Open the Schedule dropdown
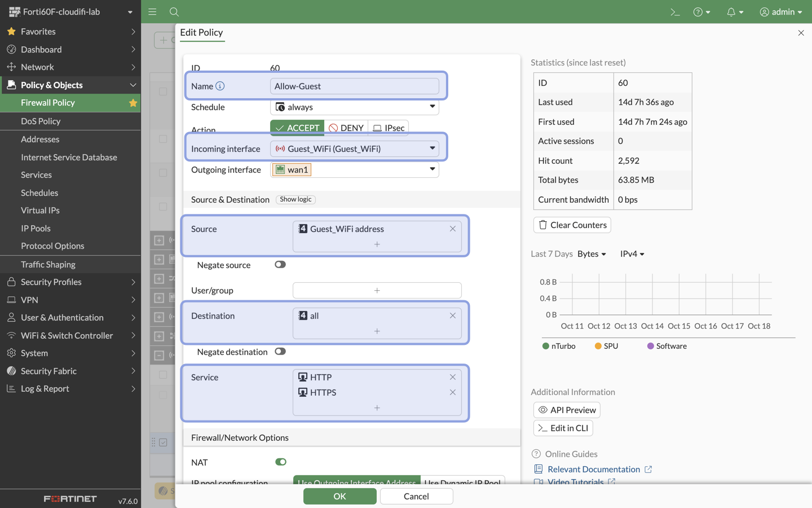Image resolution: width=812 pixels, height=508 pixels. coord(432,107)
